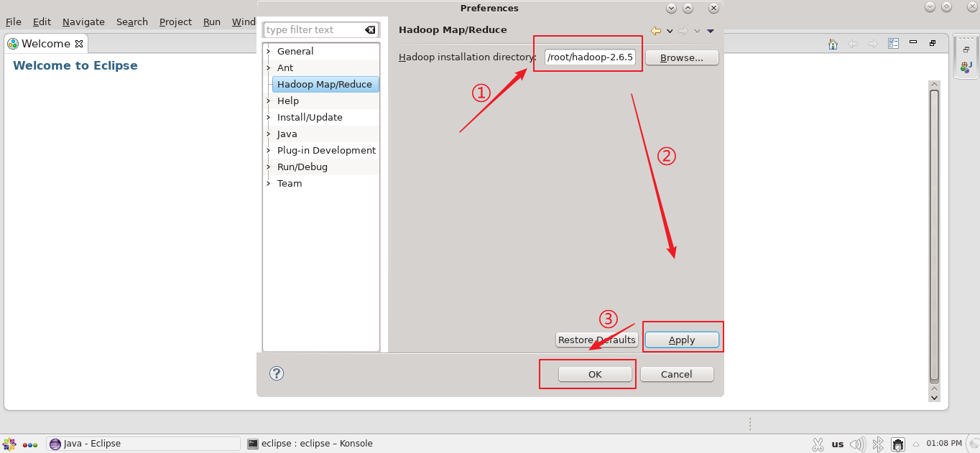Screen dimensions: 980x453
Task: Expand the Ant preferences node
Action: [x=269, y=67]
